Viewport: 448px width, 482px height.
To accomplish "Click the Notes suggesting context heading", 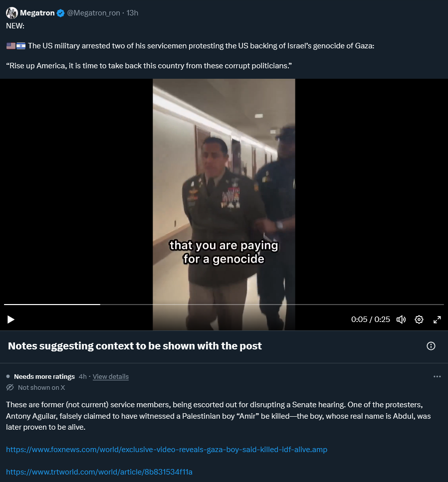I will (135, 346).
